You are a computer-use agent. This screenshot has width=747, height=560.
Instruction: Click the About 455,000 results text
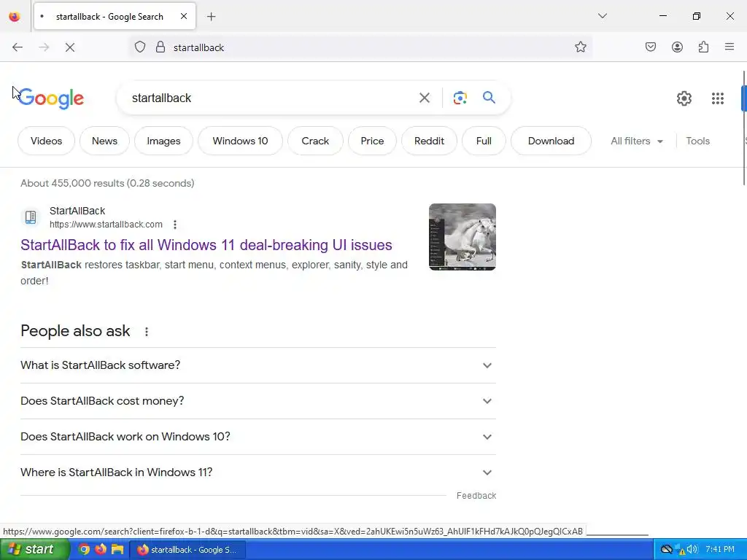107,183
